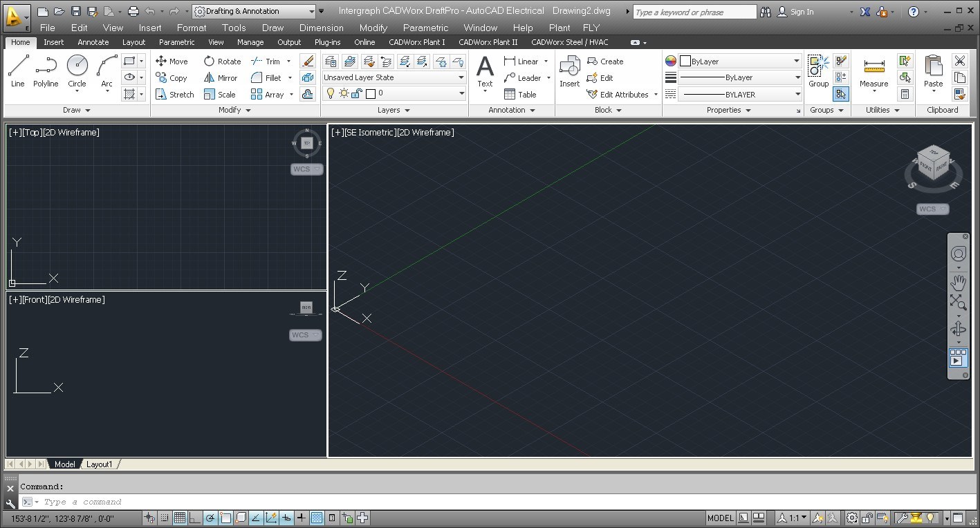This screenshot has width=980, height=528.
Task: Toggle Grid Display in status bar
Action: click(x=180, y=518)
